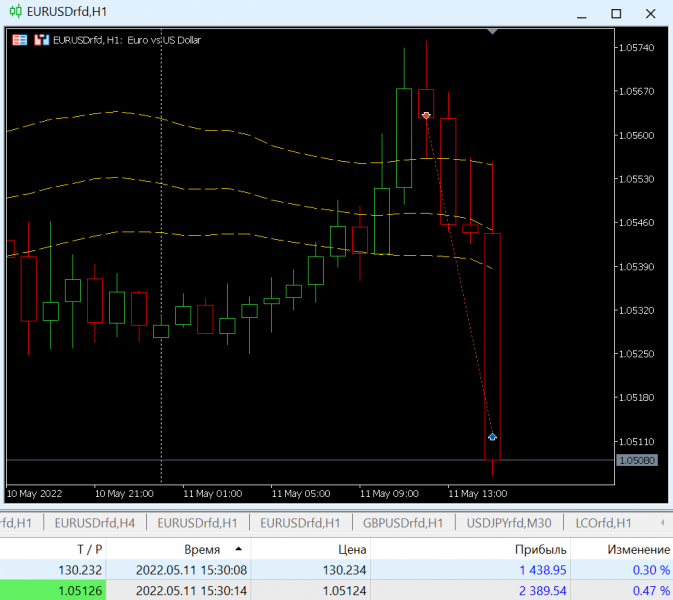Viewport: 673px width, 600px height.
Task: Click the chart title EURUSDrfd, H1: Euro vs US Dollar
Action: pos(127,40)
